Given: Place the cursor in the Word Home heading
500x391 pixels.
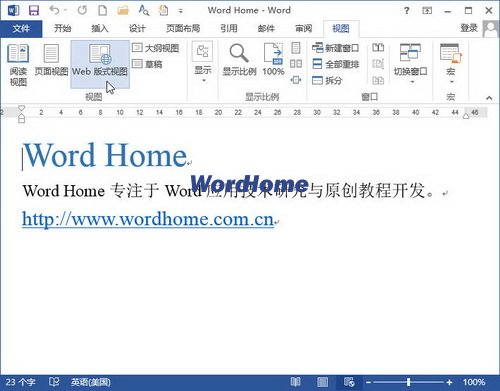Looking at the screenshot, I should click(x=105, y=155).
